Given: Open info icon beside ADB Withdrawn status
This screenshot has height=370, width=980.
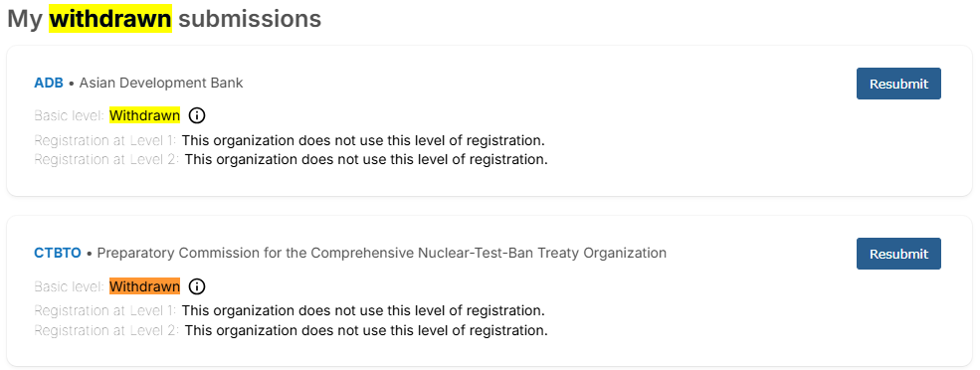Looking at the screenshot, I should click(x=197, y=115).
